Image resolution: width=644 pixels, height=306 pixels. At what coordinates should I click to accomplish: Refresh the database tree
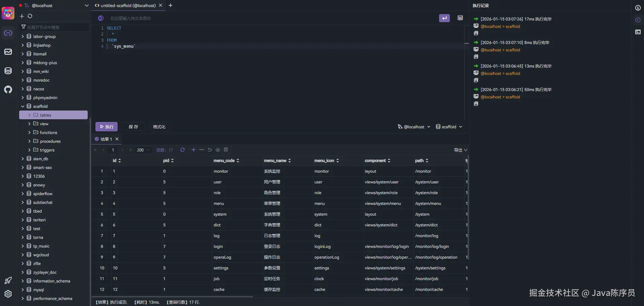(x=30, y=16)
